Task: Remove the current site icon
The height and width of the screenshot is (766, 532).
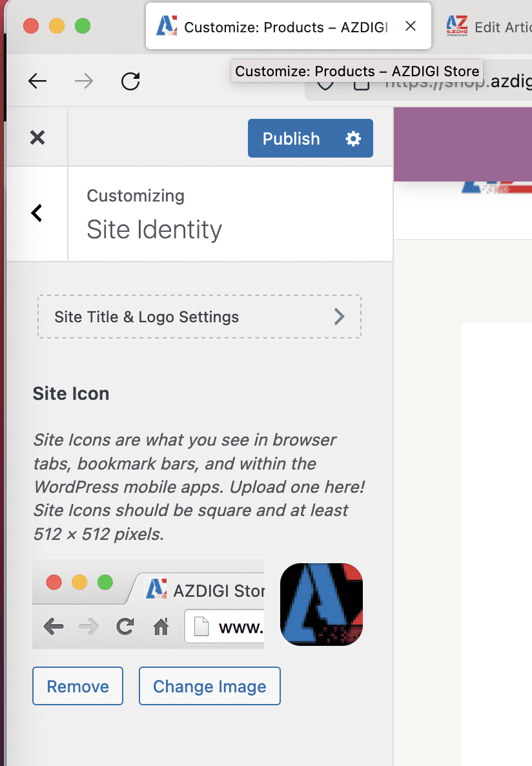Action: point(77,686)
